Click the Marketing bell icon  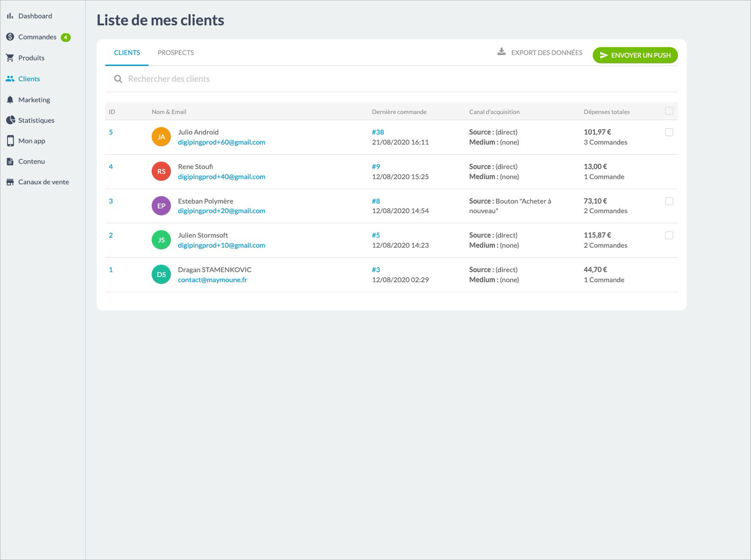coord(10,100)
